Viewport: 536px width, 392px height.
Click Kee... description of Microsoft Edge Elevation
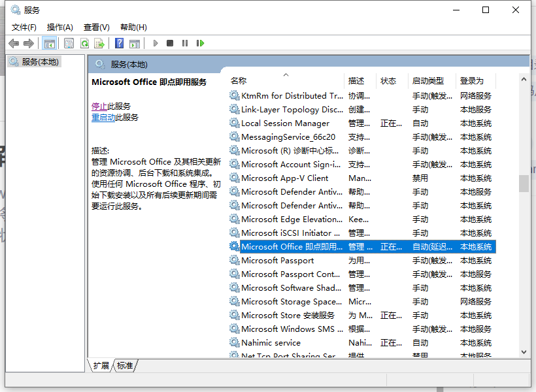[358, 220]
